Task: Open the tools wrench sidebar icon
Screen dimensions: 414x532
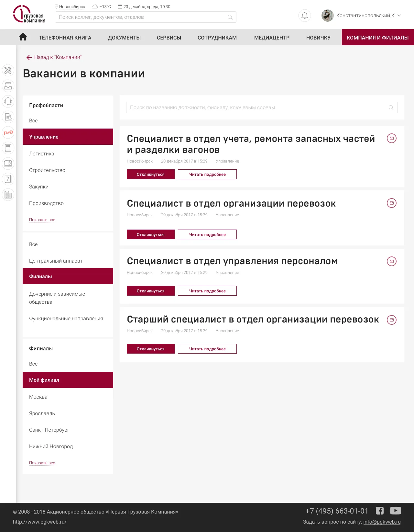Action: click(8, 70)
